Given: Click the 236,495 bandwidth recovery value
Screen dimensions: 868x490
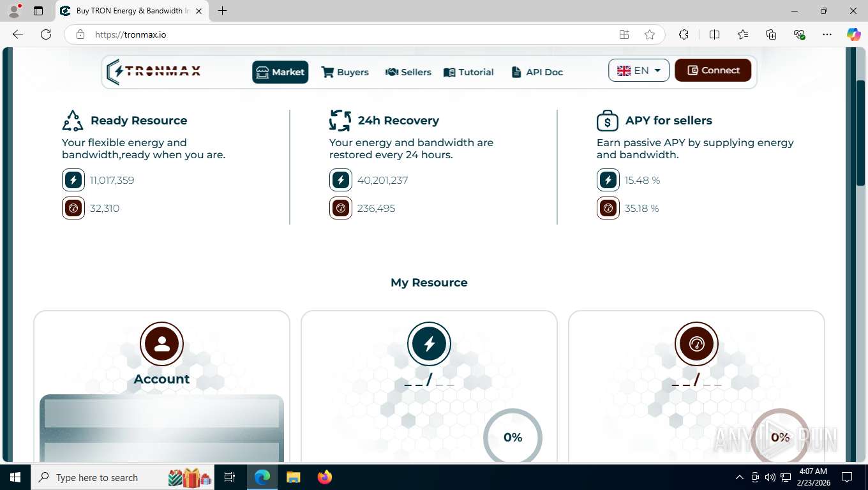Looking at the screenshot, I should tap(376, 208).
